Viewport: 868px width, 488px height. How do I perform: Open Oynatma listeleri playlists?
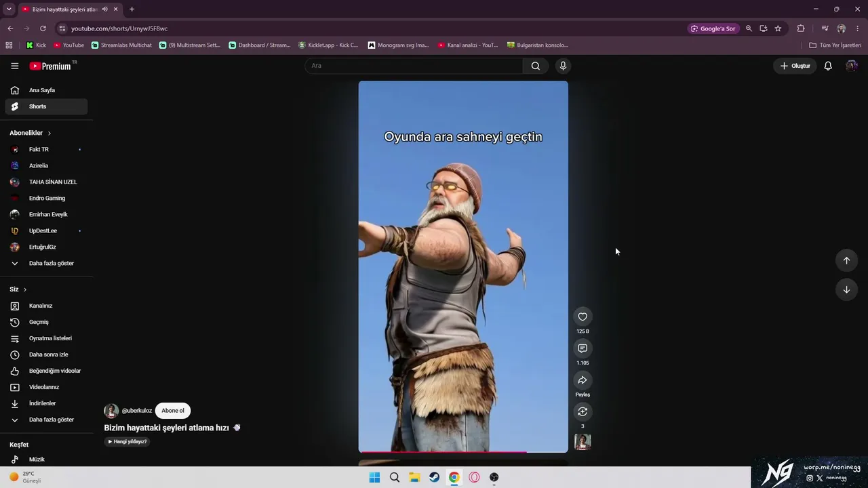(46, 338)
